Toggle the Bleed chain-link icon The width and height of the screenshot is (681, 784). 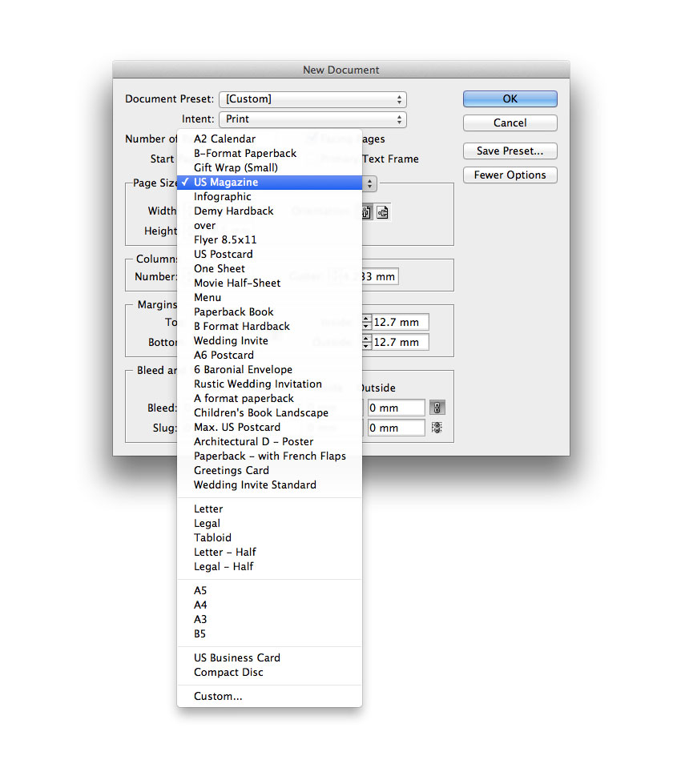point(437,408)
